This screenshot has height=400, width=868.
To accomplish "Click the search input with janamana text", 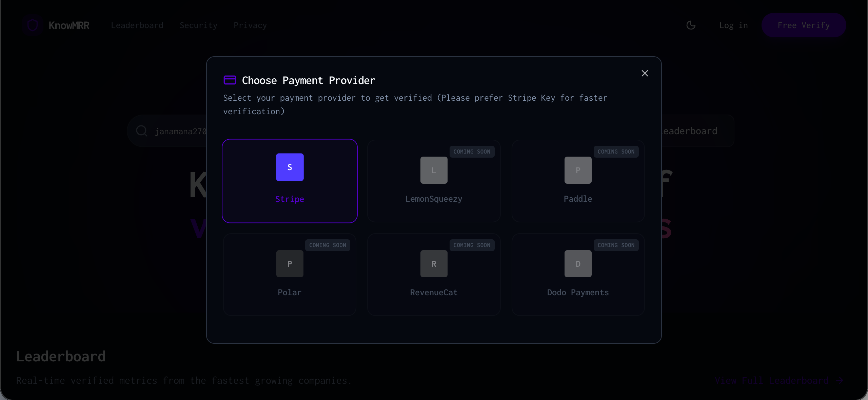I will pyautogui.click(x=180, y=131).
